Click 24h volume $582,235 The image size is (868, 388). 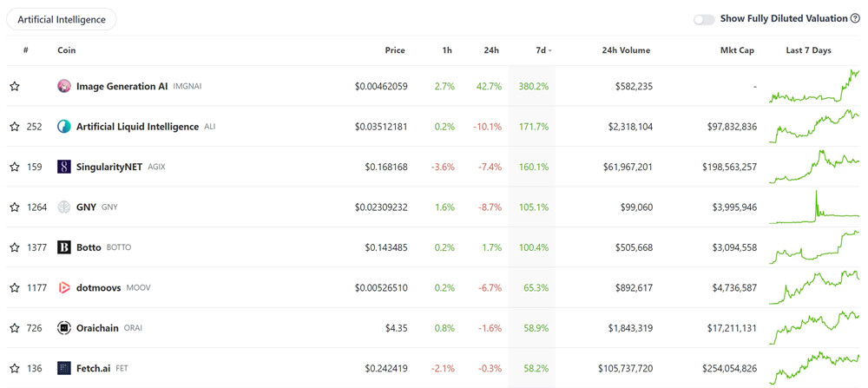634,86
